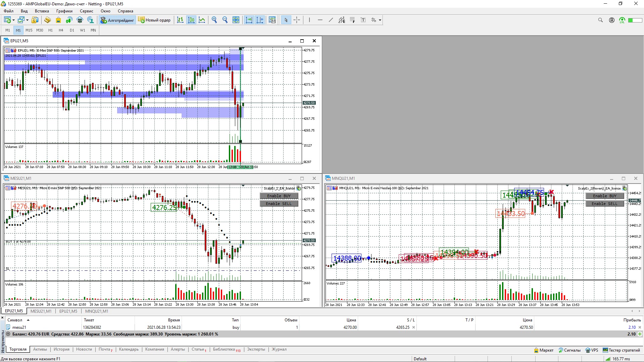
Task: Click the new chart icon in toolbar
Action: [7, 20]
